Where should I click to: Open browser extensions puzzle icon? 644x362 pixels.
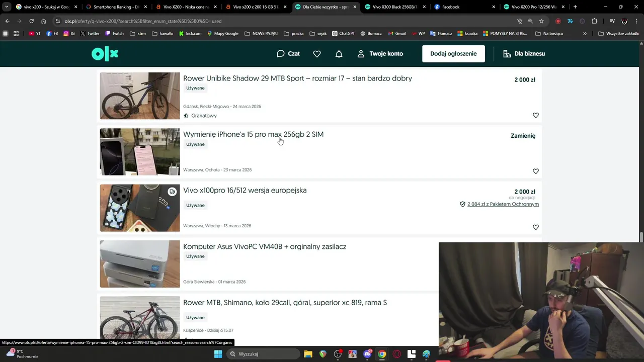click(x=595, y=21)
